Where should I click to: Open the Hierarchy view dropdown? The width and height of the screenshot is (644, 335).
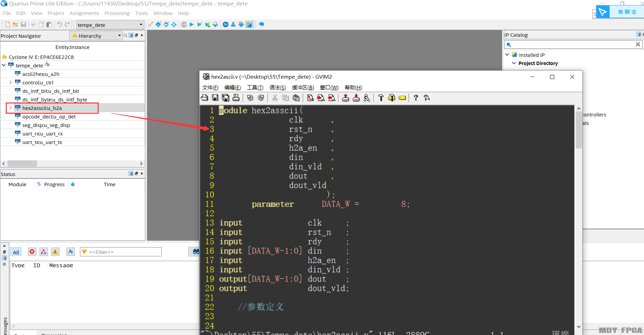(96, 35)
